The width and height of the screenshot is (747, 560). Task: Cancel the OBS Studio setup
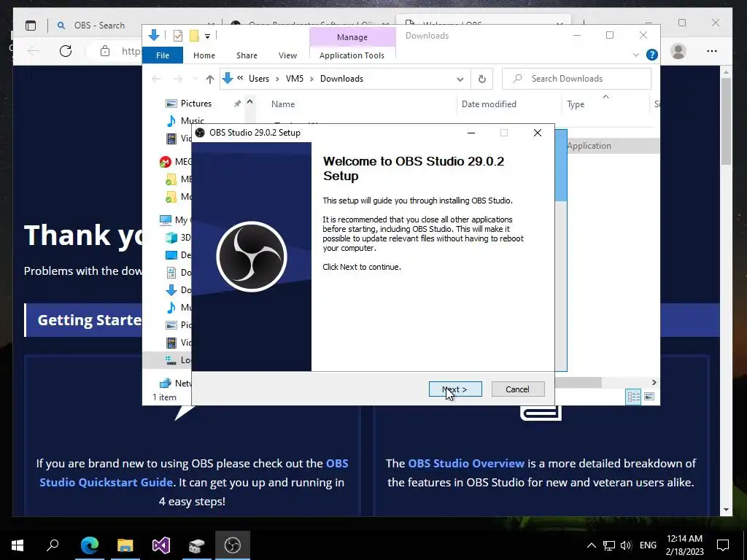[517, 389]
